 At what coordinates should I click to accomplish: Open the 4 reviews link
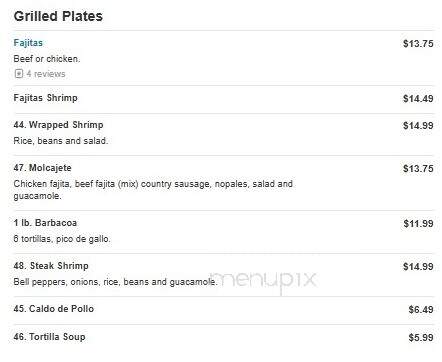point(46,74)
